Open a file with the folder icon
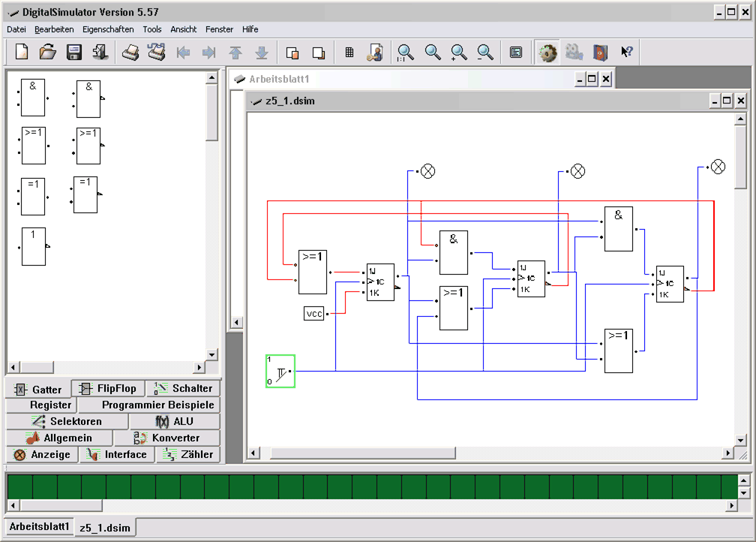The height and width of the screenshot is (542, 756). (x=48, y=52)
